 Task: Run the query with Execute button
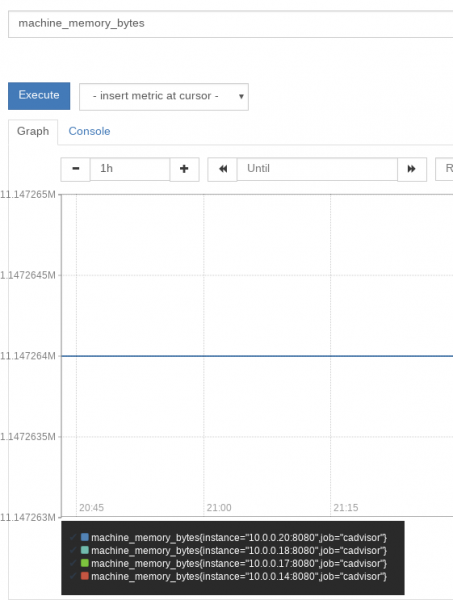(x=39, y=96)
